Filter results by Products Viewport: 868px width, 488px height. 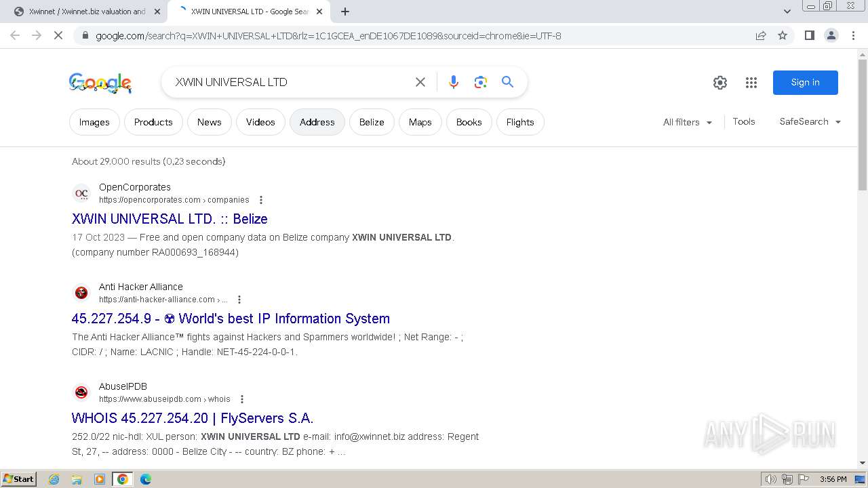153,122
